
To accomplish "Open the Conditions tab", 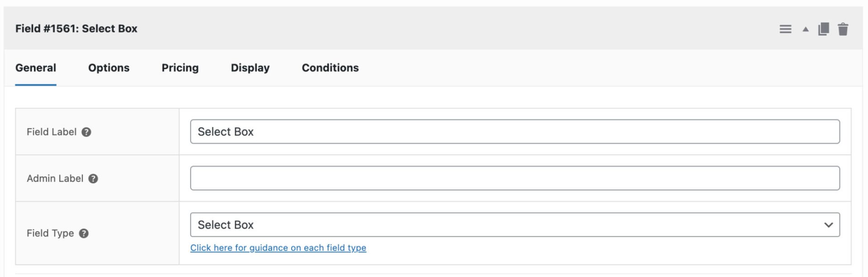I will click(330, 68).
